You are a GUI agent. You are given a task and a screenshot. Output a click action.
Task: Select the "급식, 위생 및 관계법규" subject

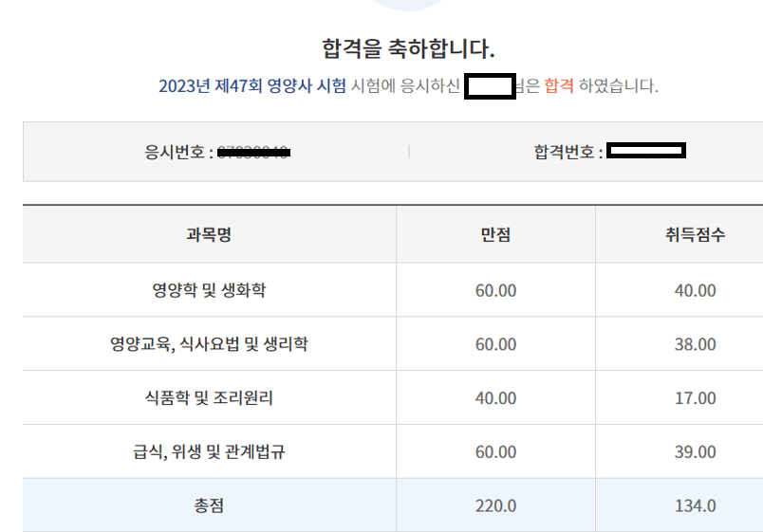(209, 452)
